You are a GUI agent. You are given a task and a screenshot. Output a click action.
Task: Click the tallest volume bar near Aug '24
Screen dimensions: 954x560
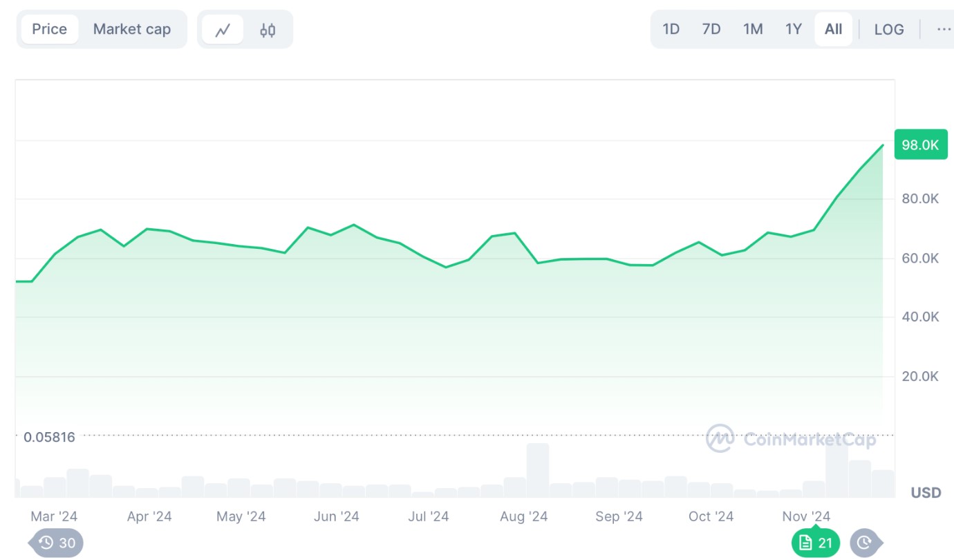[538, 470]
